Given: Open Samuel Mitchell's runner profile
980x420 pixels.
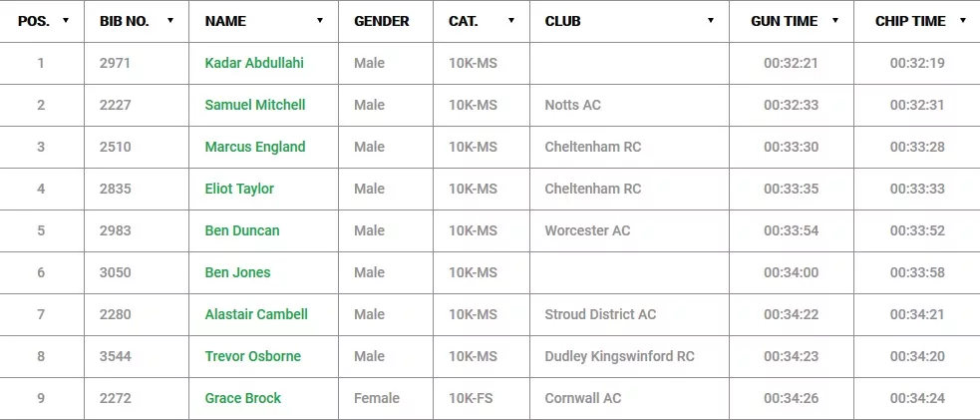Looking at the screenshot, I should 255,105.
